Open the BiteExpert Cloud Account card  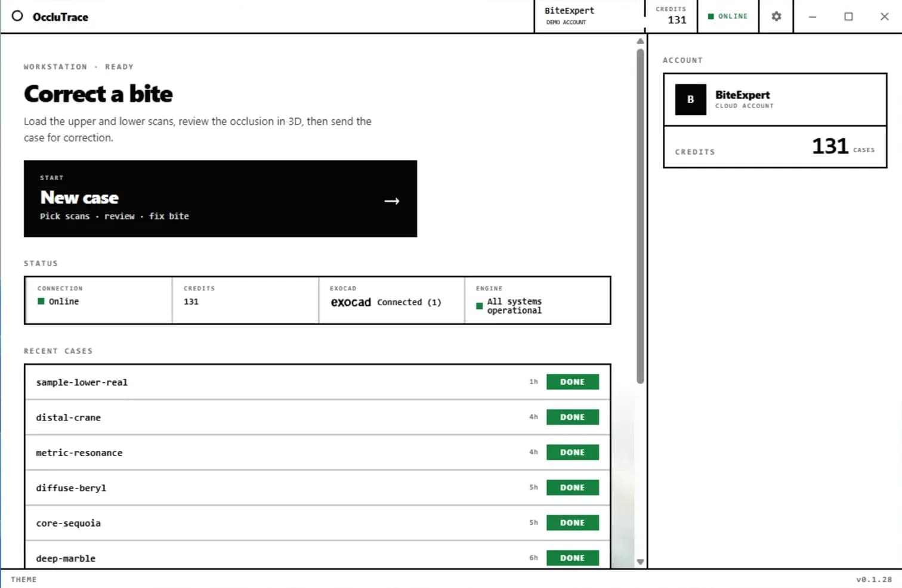pyautogui.click(x=775, y=100)
